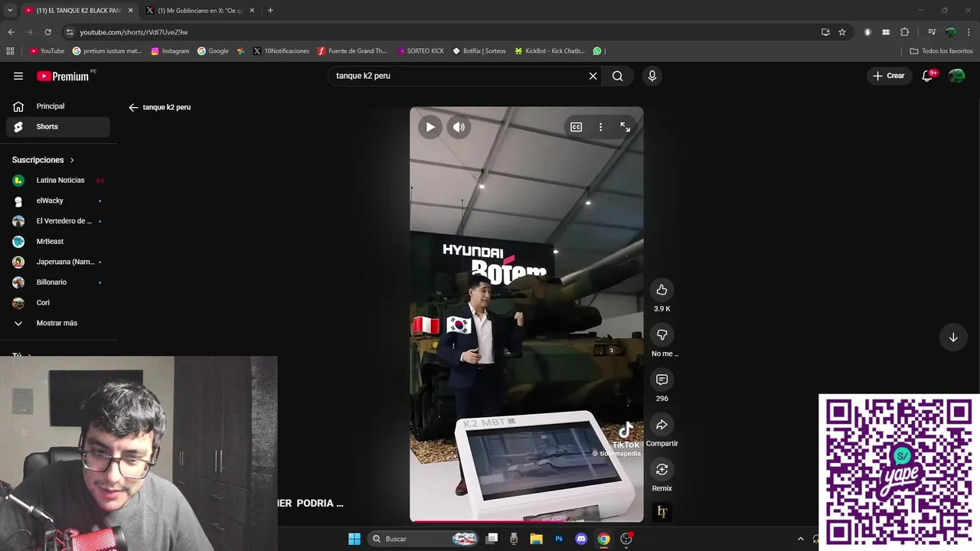Image resolution: width=980 pixels, height=551 pixels.
Task: Open BotRix Sorteos bookmark
Action: 479,51
